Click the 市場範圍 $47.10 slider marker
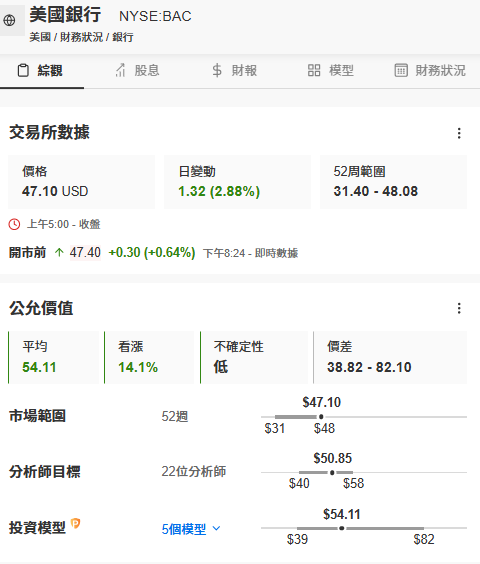Screen dimensions: 480x564 click(x=321, y=417)
